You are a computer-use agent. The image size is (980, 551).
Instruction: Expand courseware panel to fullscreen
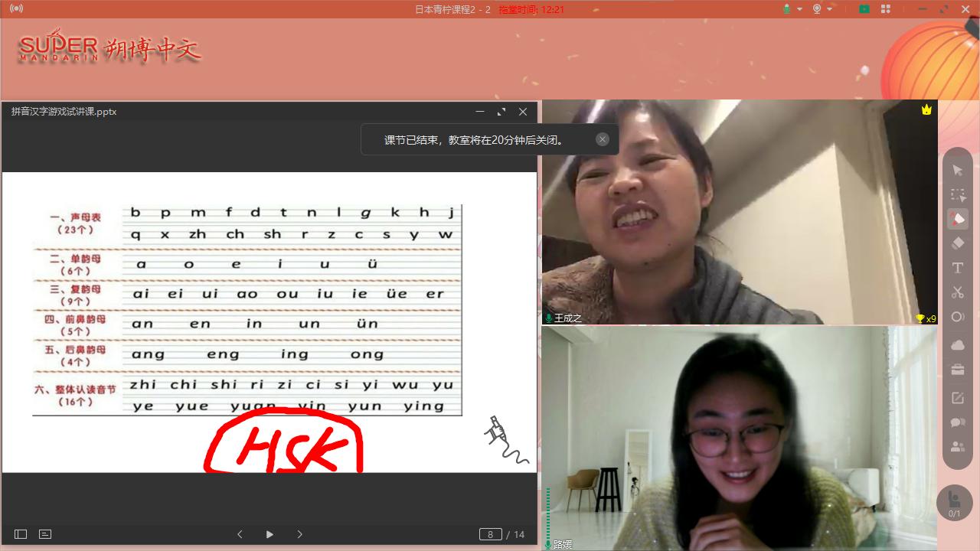click(x=501, y=112)
